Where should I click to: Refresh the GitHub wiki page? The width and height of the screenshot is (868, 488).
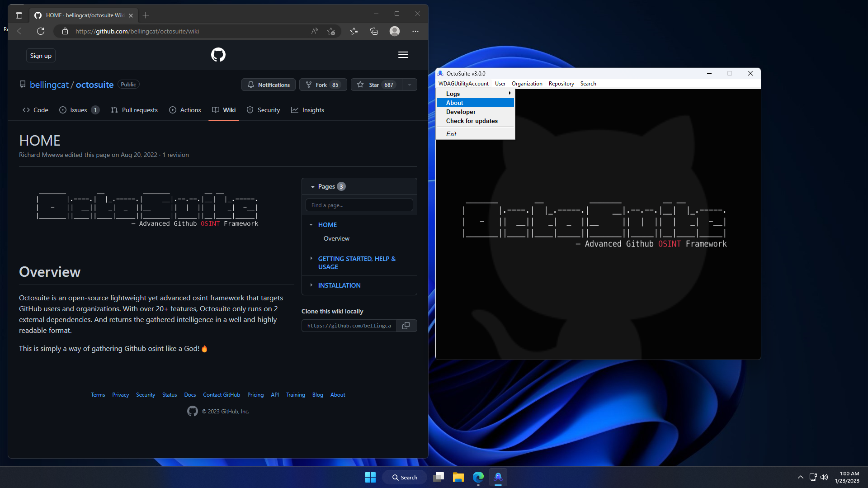click(41, 31)
